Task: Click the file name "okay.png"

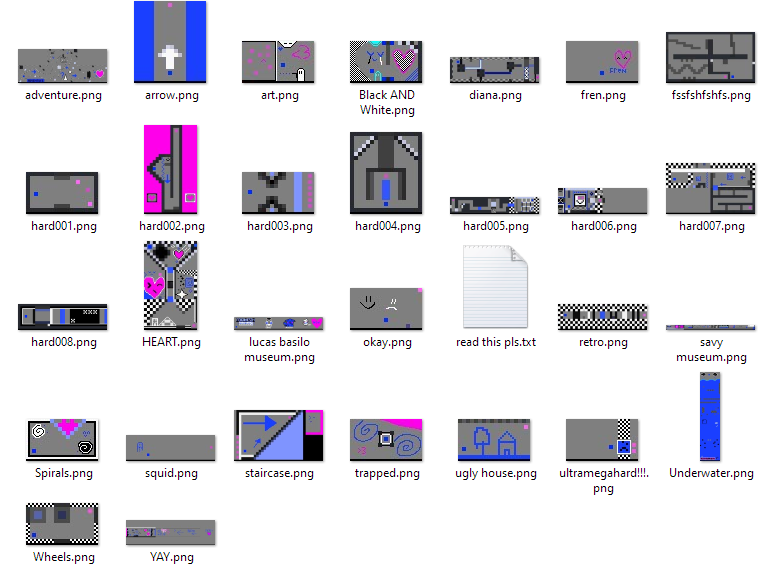Action: pos(387,342)
